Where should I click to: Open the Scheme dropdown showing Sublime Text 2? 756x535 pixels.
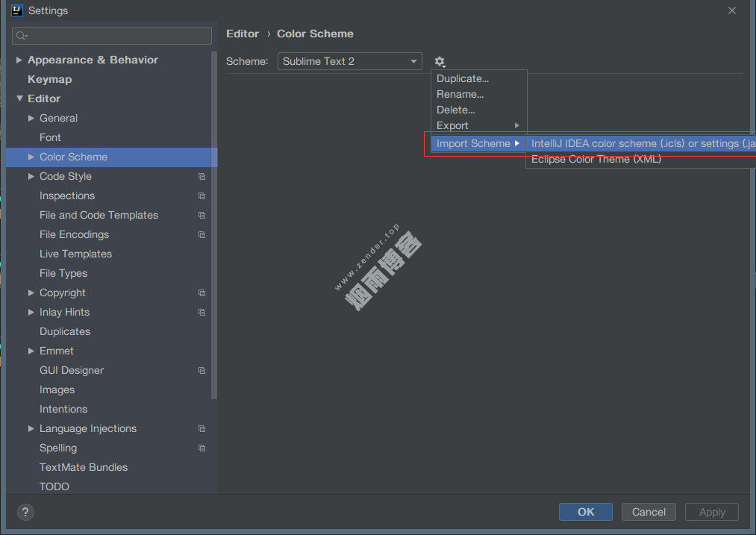pyautogui.click(x=349, y=61)
